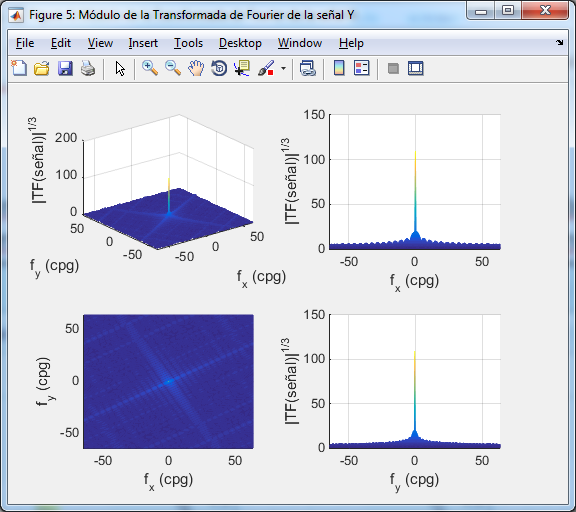Insert Legend using toolbar icon
The height and width of the screenshot is (512, 576).
361,68
